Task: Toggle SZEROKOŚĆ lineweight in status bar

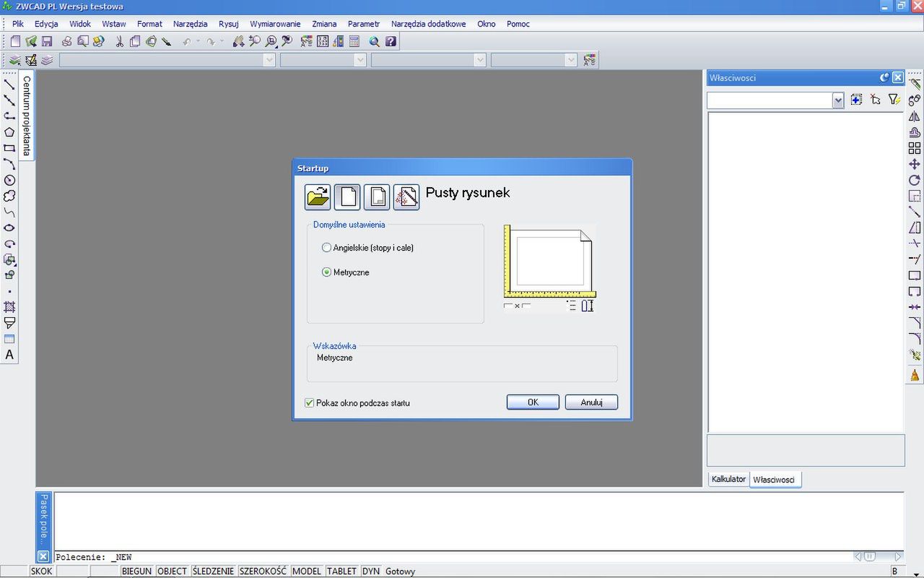Action: coord(263,571)
